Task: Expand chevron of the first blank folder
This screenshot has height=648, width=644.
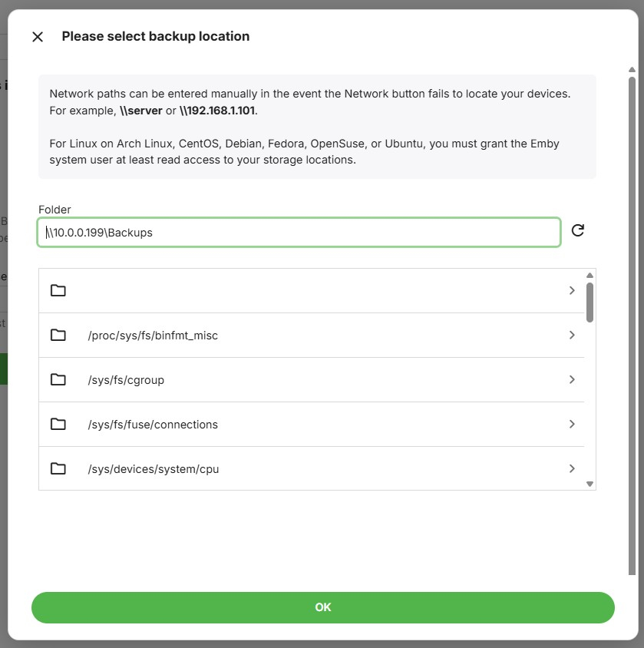Action: click(572, 290)
